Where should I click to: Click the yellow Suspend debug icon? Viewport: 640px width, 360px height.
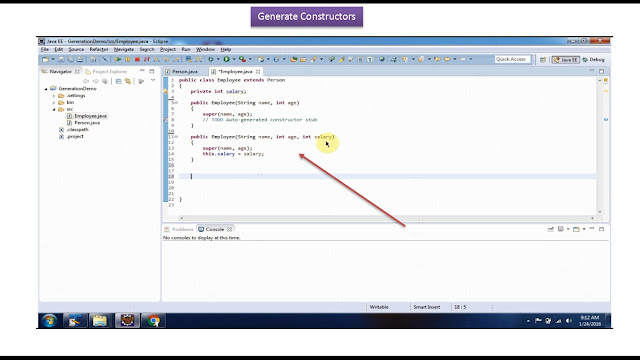127,60
